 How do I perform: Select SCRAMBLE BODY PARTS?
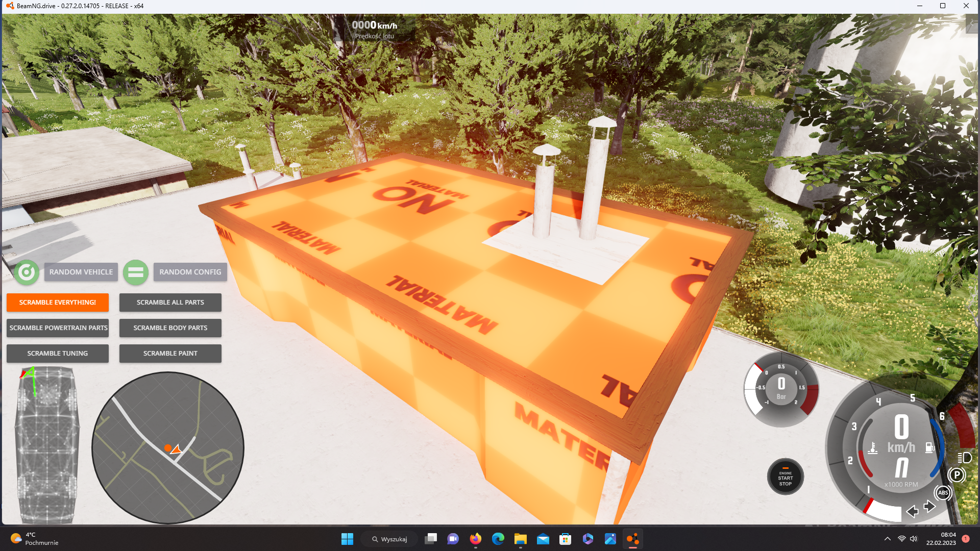click(170, 328)
